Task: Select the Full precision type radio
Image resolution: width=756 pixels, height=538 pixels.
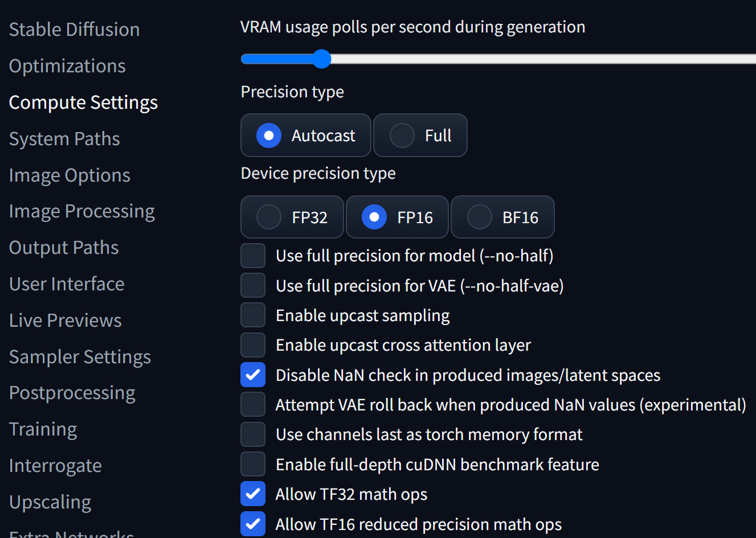Action: (402, 135)
